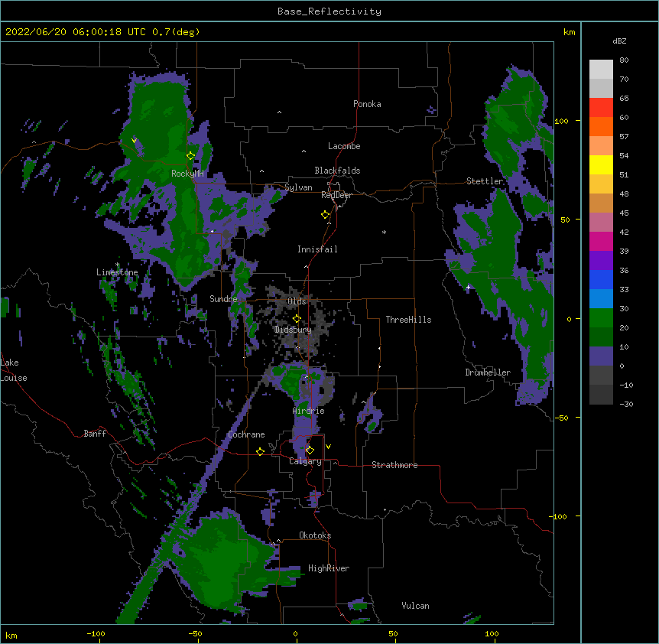Click the white caret marker west of Ponoka

(x=280, y=112)
